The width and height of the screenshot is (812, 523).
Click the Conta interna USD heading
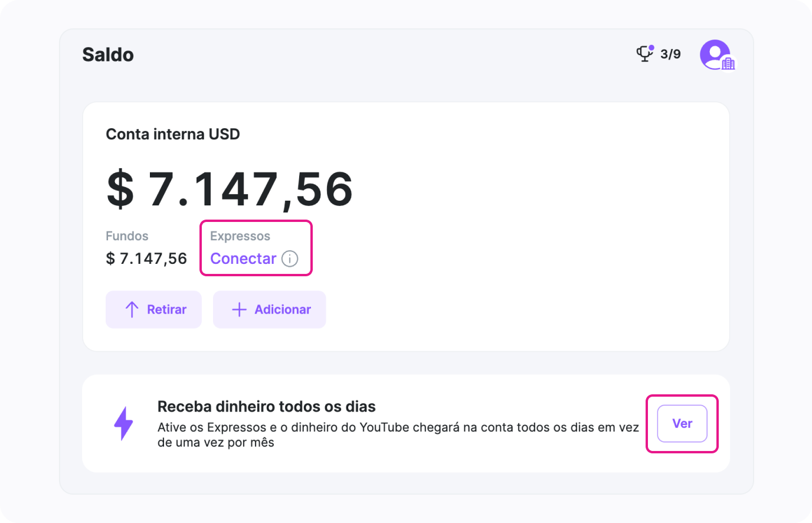tap(173, 134)
